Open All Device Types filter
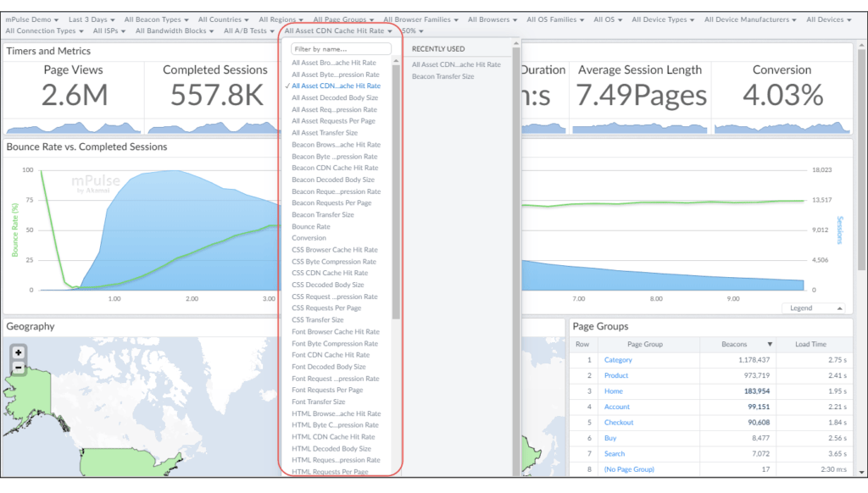Image resolution: width=868 pixels, height=493 pixels. (x=663, y=19)
